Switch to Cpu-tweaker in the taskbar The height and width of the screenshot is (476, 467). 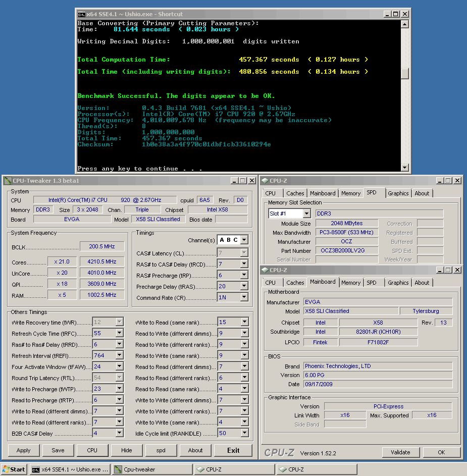tap(152, 469)
